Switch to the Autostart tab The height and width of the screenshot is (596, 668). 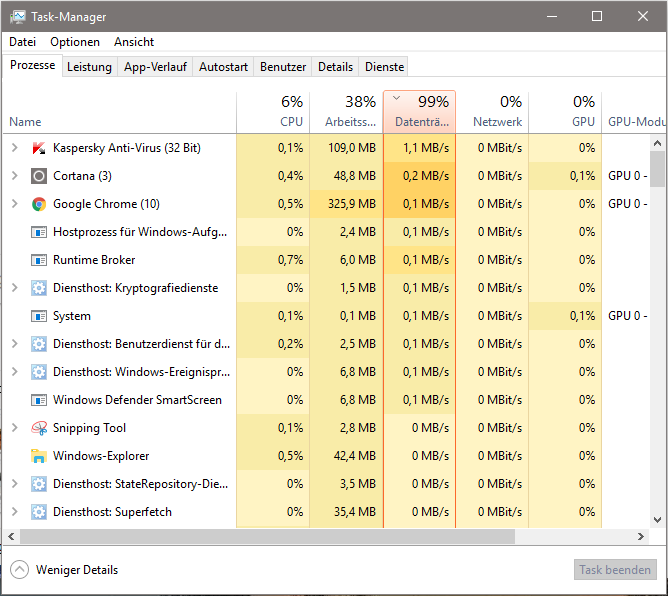pyautogui.click(x=223, y=67)
